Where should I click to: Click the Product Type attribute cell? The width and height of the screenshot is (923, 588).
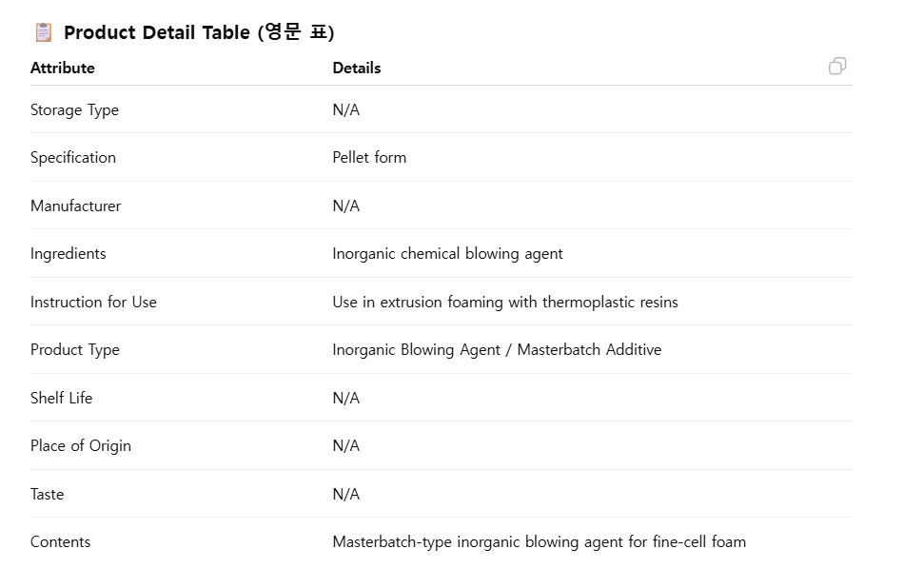(75, 350)
